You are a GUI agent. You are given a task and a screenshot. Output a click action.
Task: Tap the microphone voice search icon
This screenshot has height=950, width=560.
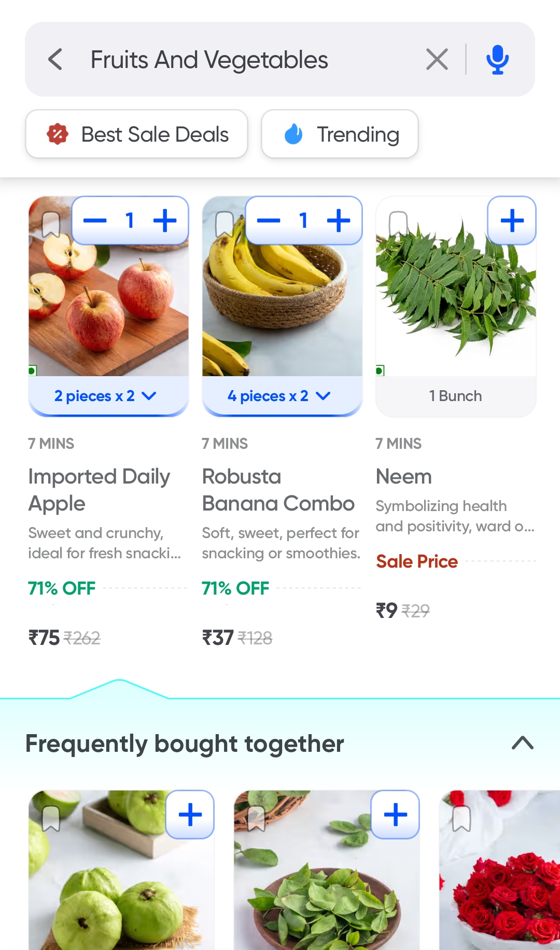coord(497,59)
